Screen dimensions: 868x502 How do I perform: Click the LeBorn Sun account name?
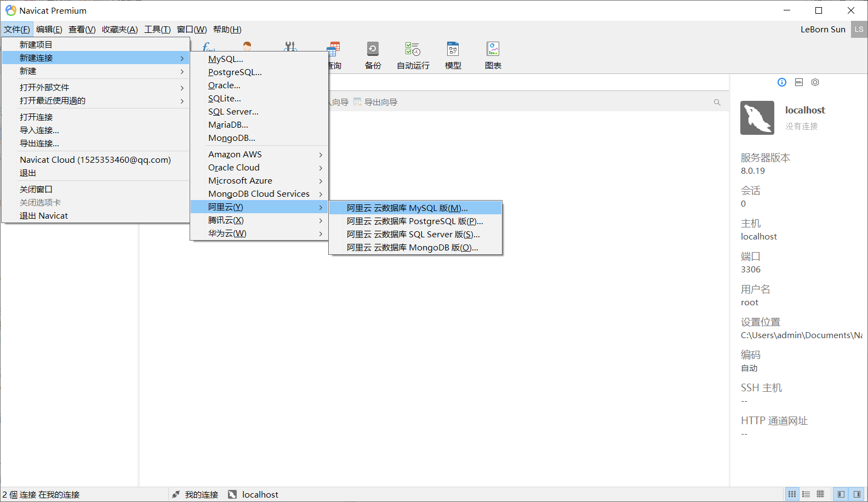point(823,30)
